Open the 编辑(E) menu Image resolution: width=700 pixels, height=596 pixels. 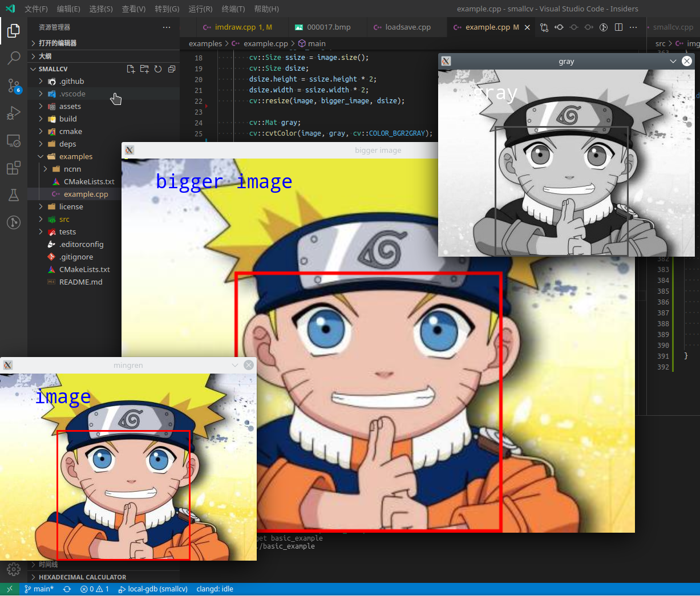click(x=68, y=9)
